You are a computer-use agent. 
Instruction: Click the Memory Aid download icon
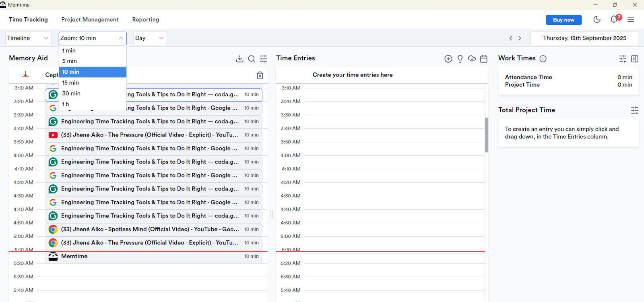(x=239, y=59)
